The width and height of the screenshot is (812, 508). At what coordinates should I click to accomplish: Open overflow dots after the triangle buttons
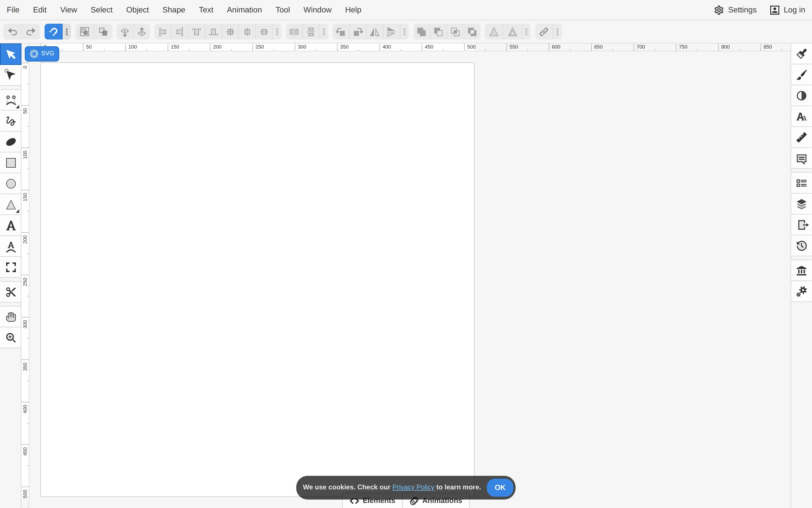[x=526, y=32]
